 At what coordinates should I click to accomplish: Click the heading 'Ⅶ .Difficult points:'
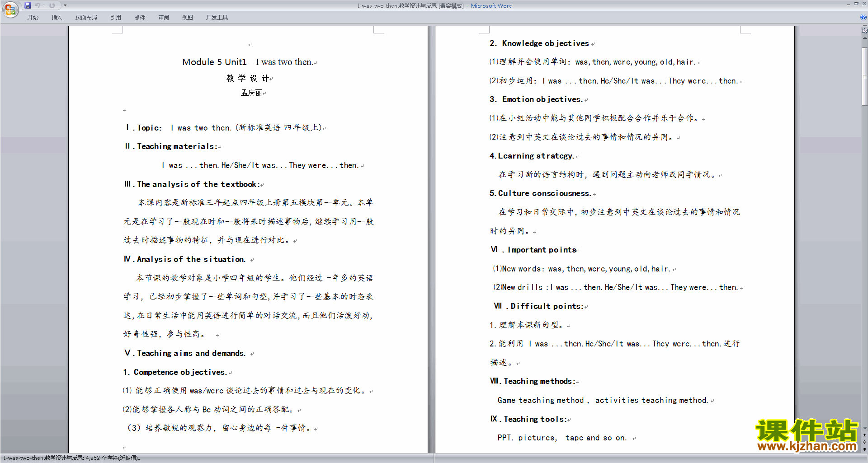click(x=539, y=306)
